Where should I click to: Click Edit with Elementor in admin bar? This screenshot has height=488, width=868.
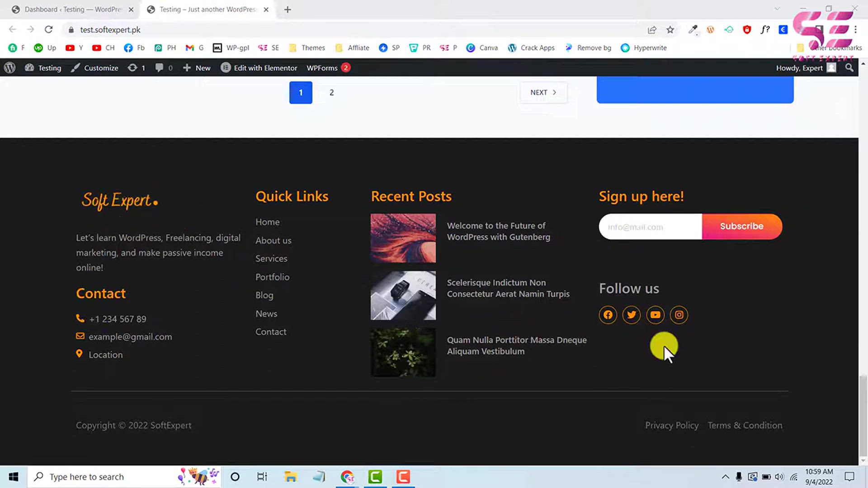[x=259, y=68]
